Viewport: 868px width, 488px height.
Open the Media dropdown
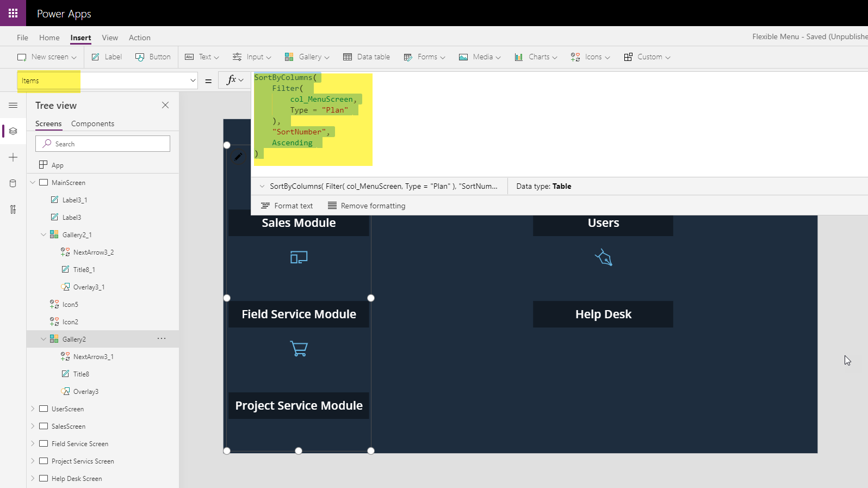[480, 57]
